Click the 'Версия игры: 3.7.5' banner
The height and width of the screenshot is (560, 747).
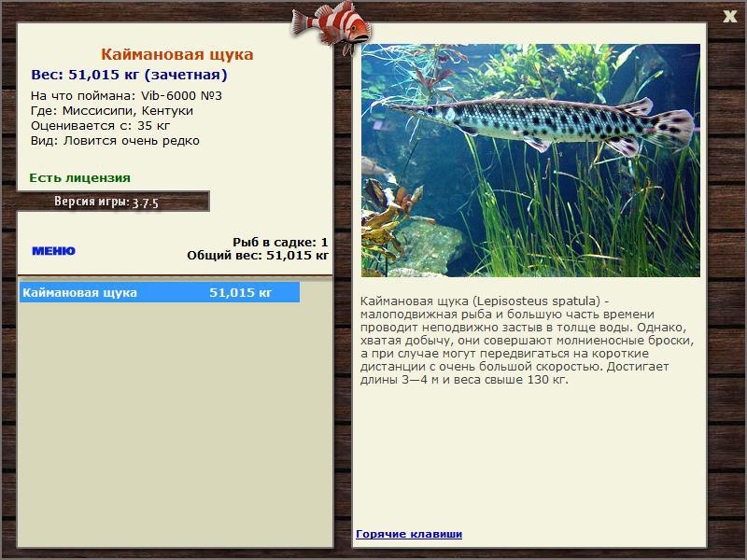(113, 202)
